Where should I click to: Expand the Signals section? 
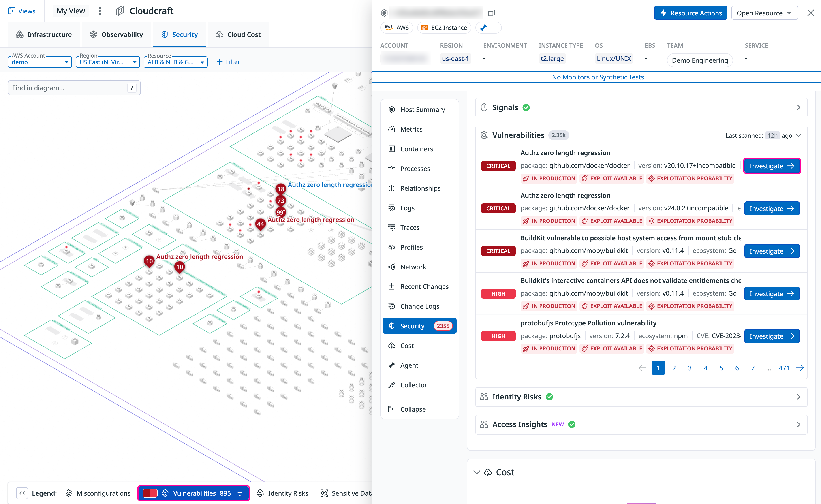coord(641,108)
